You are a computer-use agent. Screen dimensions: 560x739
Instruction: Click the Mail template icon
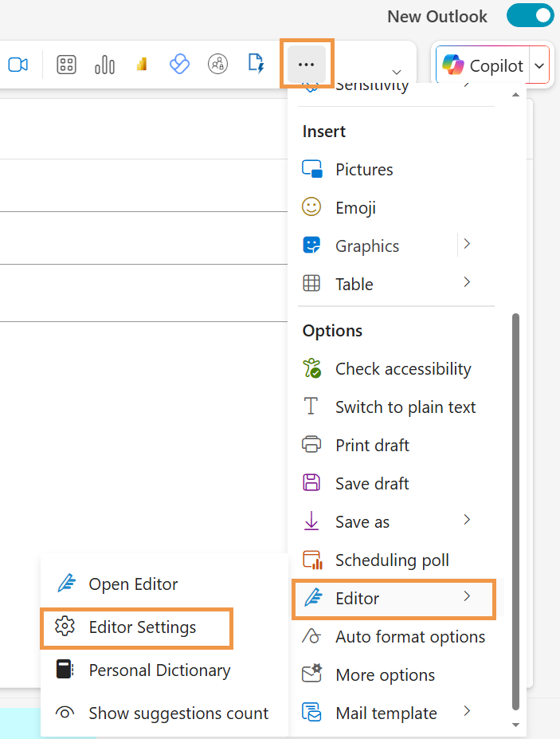click(x=311, y=712)
